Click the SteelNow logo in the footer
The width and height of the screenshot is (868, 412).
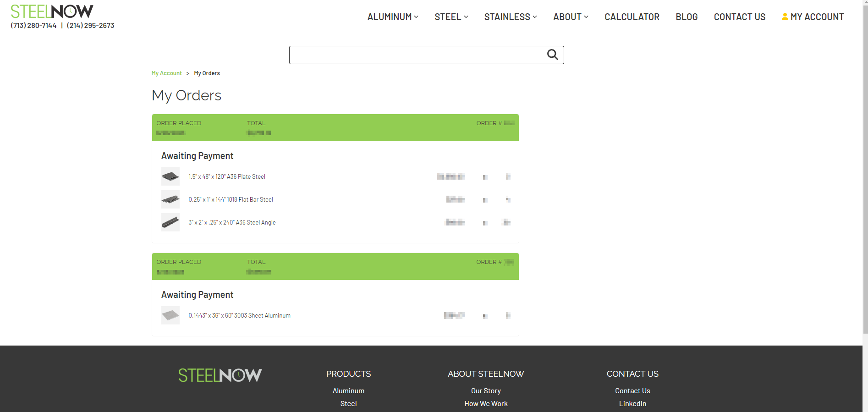click(x=220, y=375)
